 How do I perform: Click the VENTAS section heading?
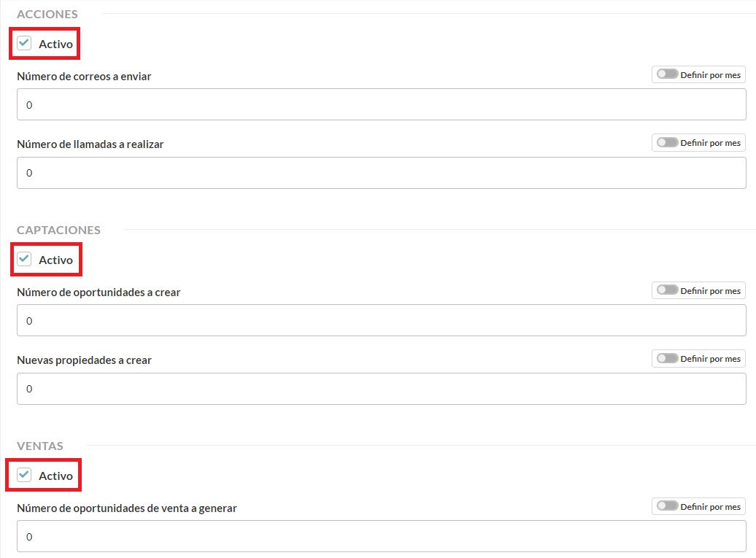coord(40,446)
